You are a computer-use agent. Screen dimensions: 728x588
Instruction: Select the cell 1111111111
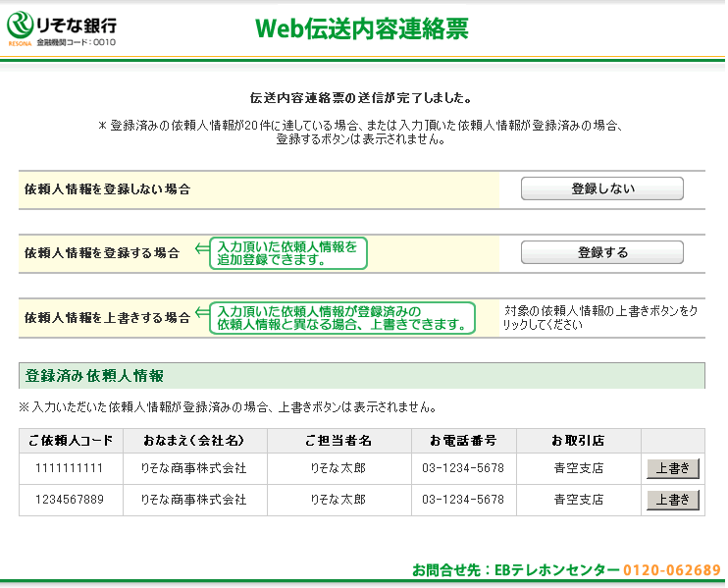tap(70, 468)
